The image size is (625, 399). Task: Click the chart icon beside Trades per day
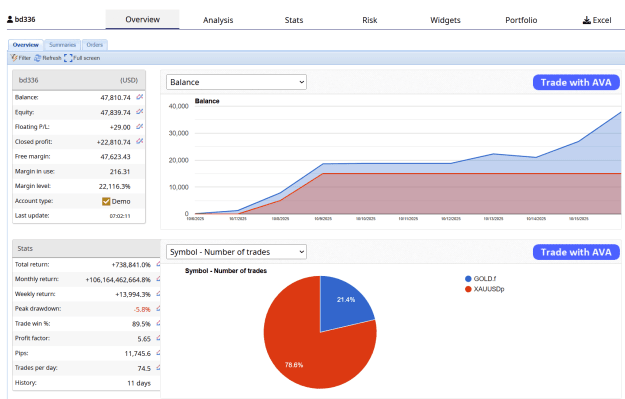pyautogui.click(x=158, y=367)
